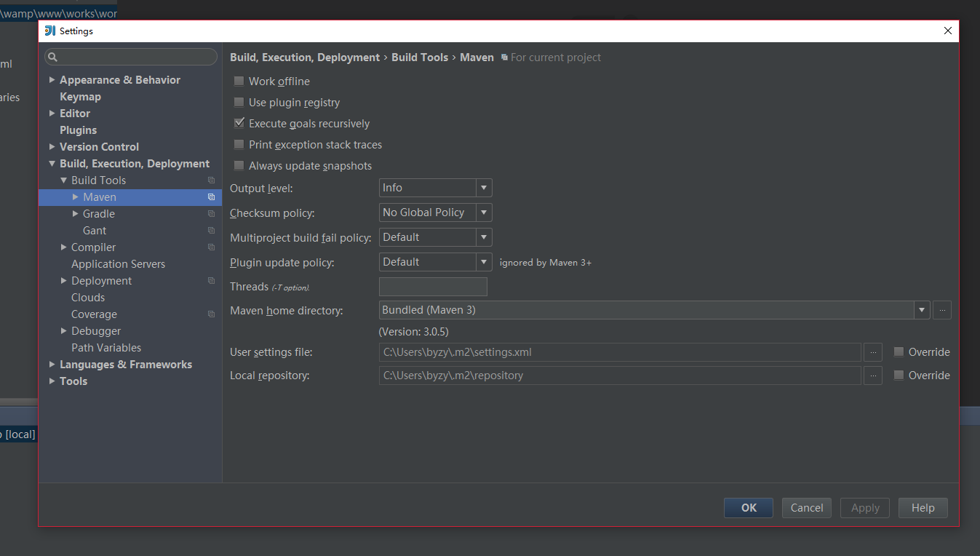The image size is (980, 556).
Task: Click the IntelliJ icon in Settings title bar
Action: point(50,31)
